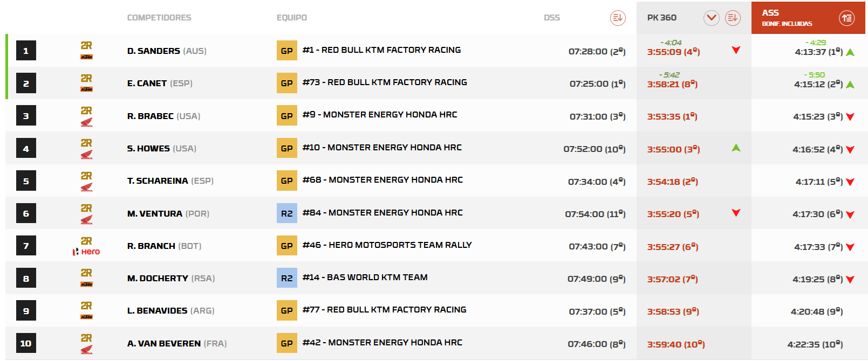Click DSS time 07:52:00 (10º)
This screenshot has width=868, height=361.
594,149
